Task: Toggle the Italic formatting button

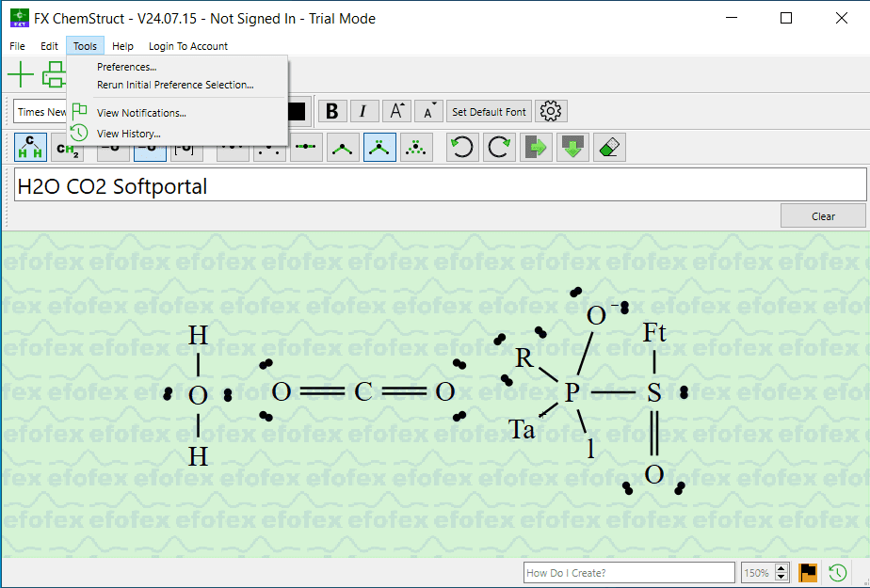Action: click(x=363, y=111)
